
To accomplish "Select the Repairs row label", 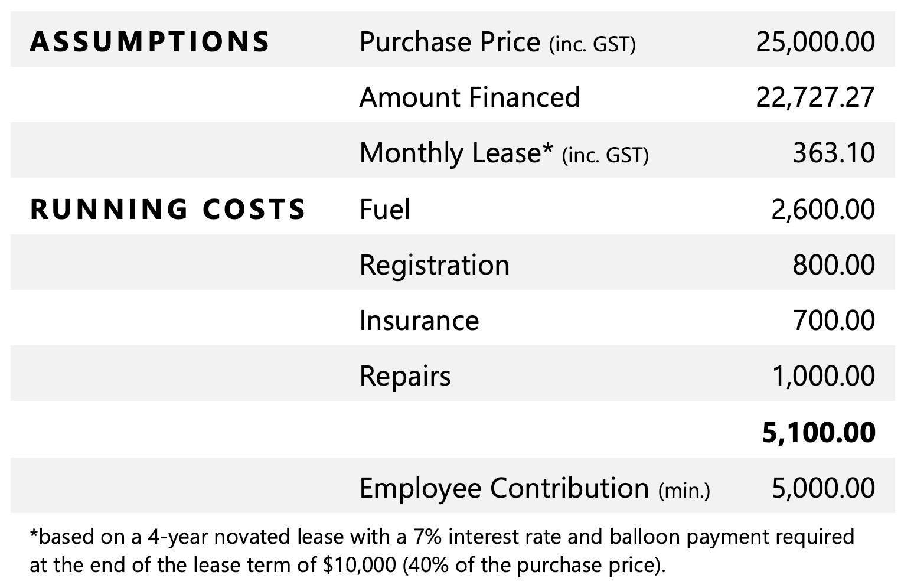I will 404,376.
